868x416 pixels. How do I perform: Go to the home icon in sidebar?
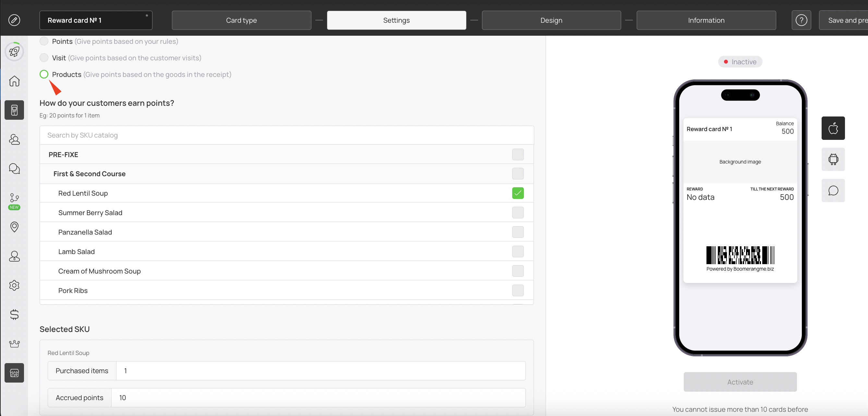click(14, 81)
